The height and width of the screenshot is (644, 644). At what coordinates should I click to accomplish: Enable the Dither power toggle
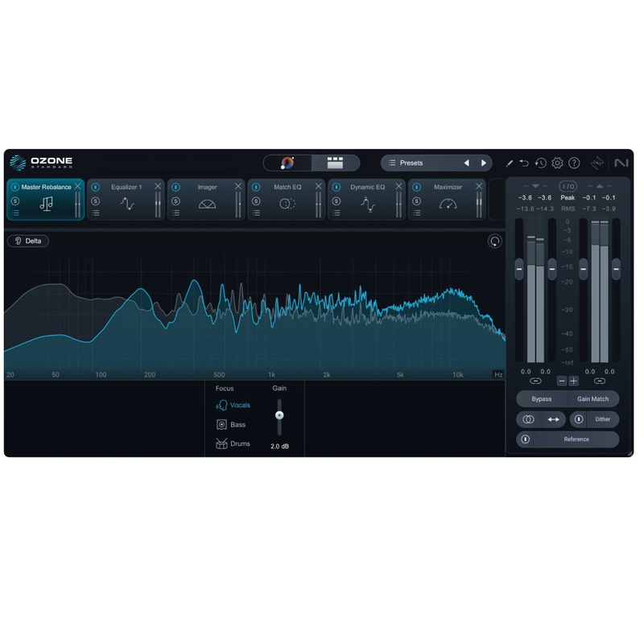point(580,419)
